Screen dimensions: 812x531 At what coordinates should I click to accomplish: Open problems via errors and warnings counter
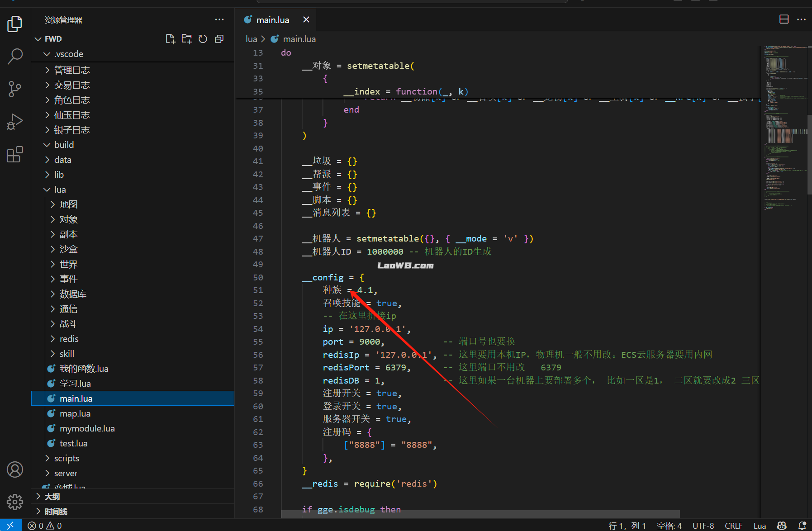coord(45,526)
